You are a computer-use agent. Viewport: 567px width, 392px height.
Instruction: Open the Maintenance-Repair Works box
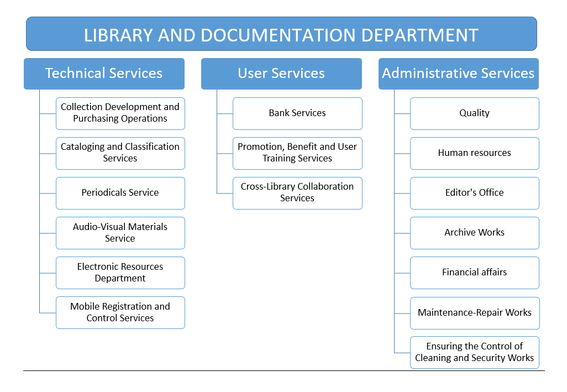point(474,313)
